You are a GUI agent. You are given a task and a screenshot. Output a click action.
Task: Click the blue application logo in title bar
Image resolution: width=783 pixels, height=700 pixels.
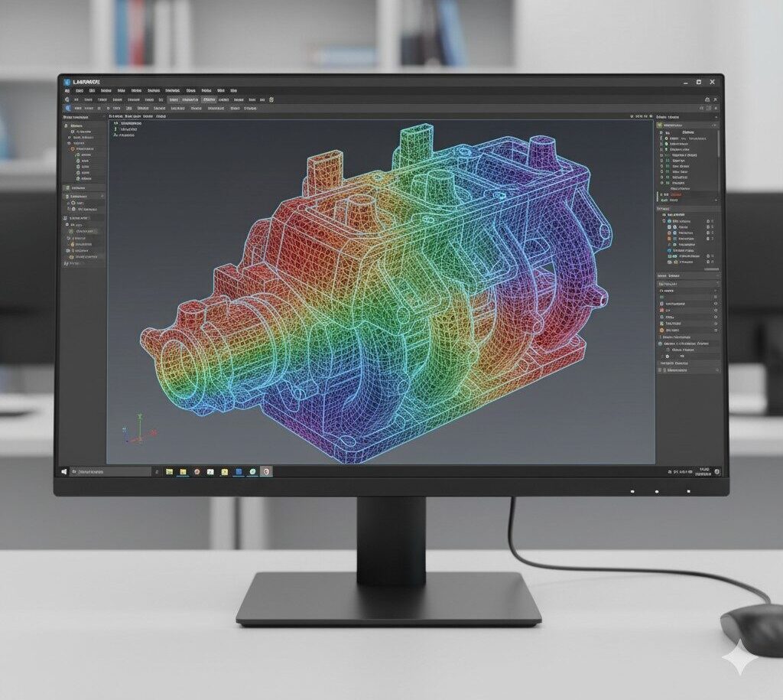click(68, 81)
